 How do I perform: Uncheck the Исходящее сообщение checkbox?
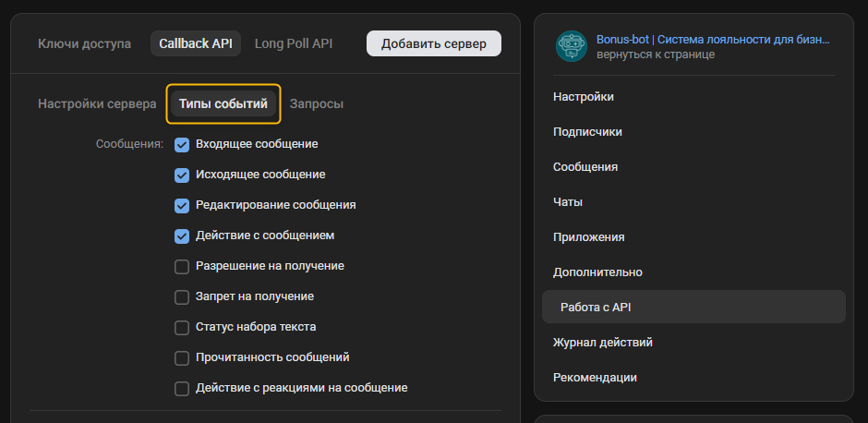(182, 175)
